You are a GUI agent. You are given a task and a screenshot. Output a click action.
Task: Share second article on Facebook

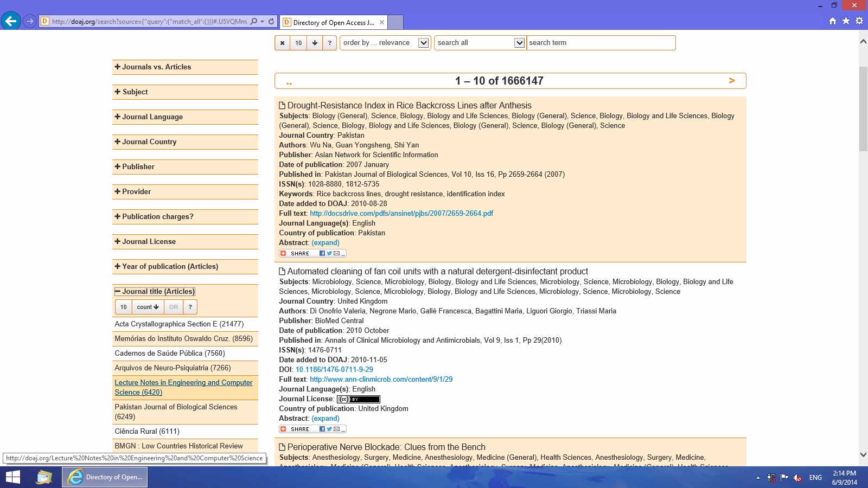322,429
